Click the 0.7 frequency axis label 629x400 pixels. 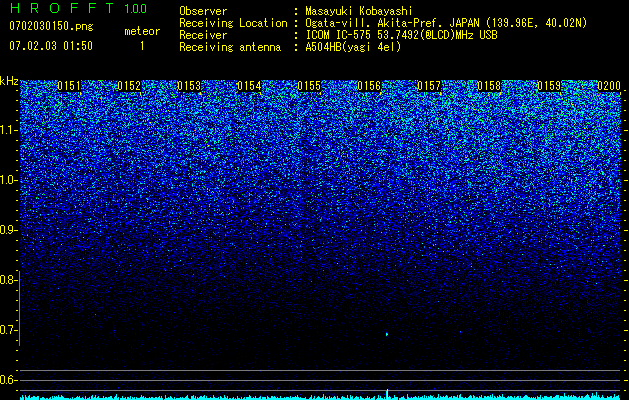(x=8, y=330)
